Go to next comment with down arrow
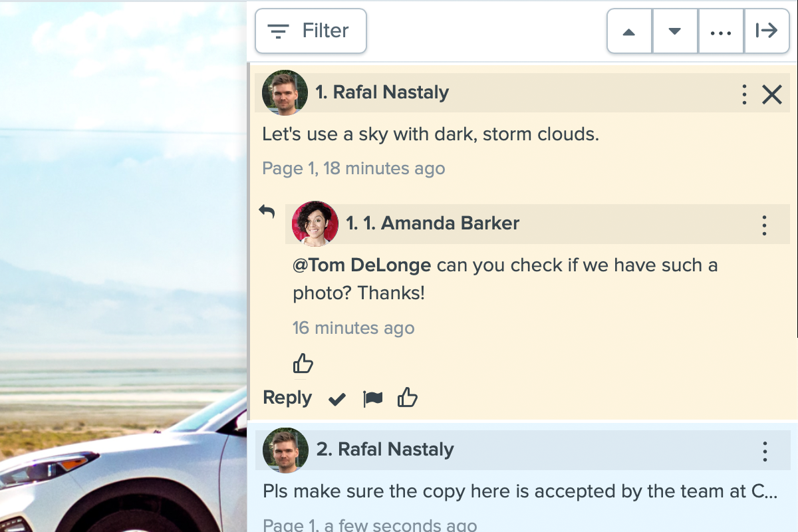This screenshot has height=532, width=798. (674, 31)
